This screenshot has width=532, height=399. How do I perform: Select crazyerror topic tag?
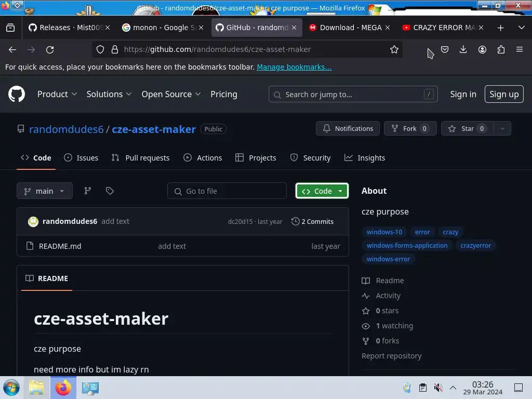pos(475,246)
